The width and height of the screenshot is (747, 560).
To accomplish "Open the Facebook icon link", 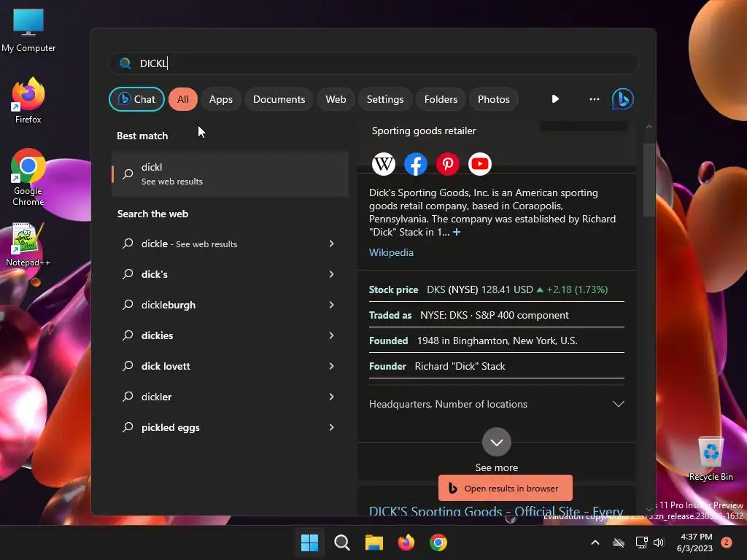I will pyautogui.click(x=415, y=164).
